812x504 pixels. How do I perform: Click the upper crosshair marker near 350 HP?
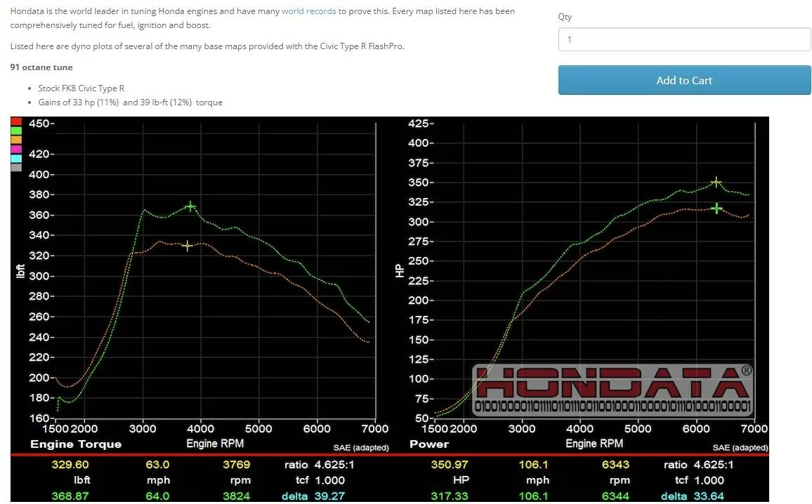pos(716,182)
